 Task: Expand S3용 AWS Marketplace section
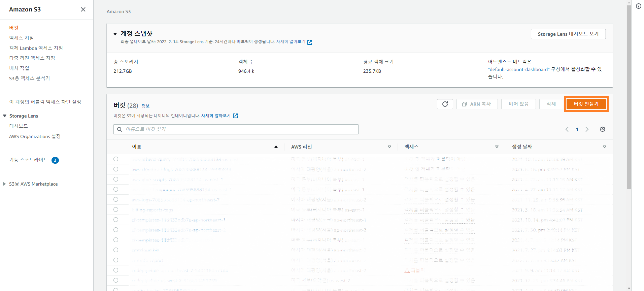[x=4, y=184]
